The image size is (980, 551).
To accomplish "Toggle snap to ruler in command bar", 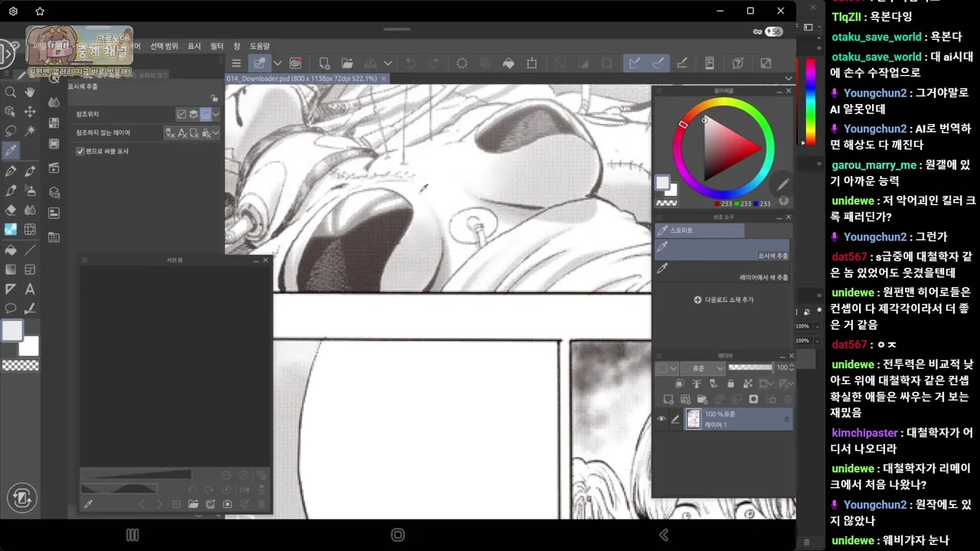I will [x=634, y=64].
